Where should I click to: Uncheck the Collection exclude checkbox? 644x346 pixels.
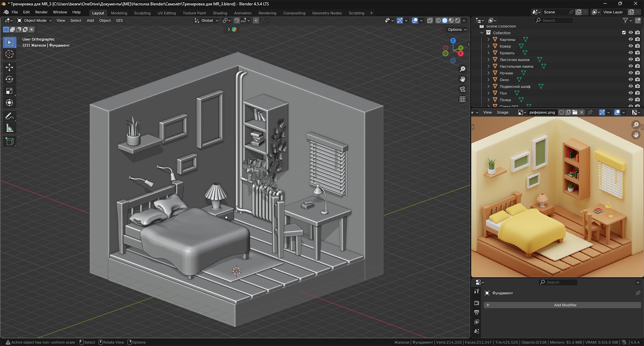[x=624, y=33]
